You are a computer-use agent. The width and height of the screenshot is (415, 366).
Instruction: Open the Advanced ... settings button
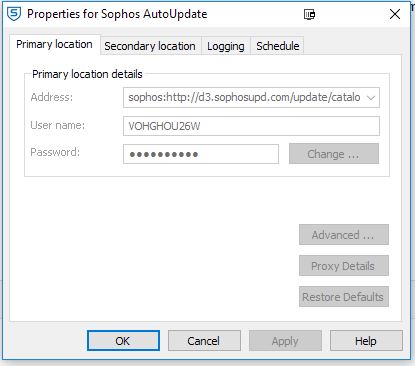click(x=344, y=235)
